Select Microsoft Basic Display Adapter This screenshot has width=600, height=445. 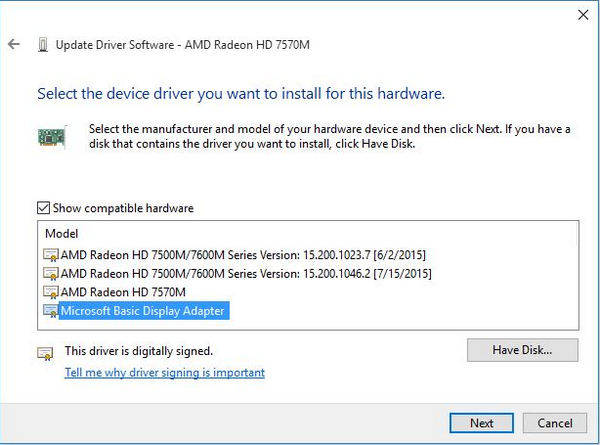(x=143, y=311)
